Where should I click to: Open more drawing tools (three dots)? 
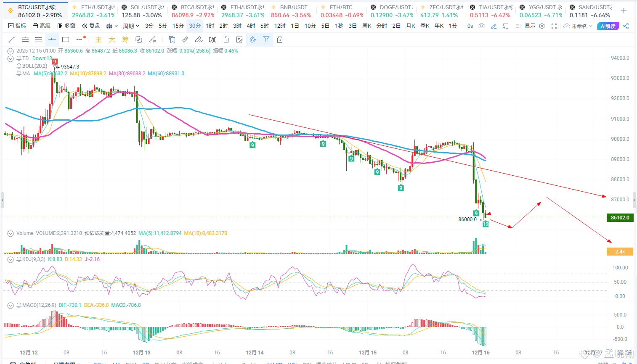(79, 40)
